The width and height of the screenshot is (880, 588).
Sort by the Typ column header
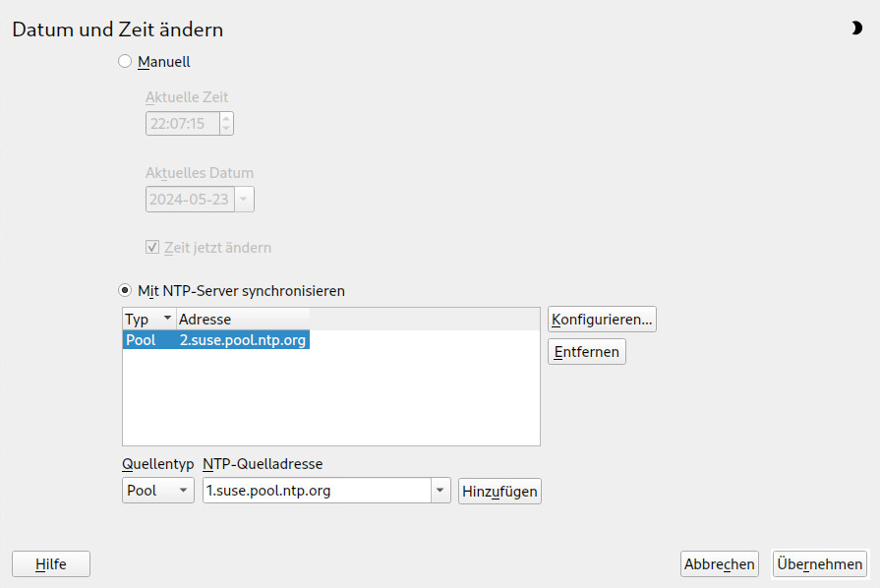tap(149, 320)
